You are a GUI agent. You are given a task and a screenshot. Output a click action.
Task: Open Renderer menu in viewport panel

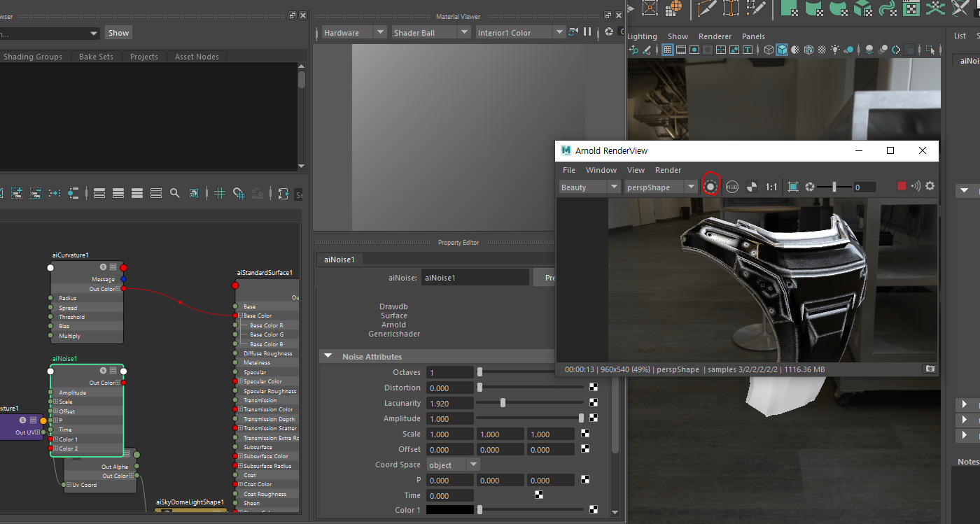point(715,36)
